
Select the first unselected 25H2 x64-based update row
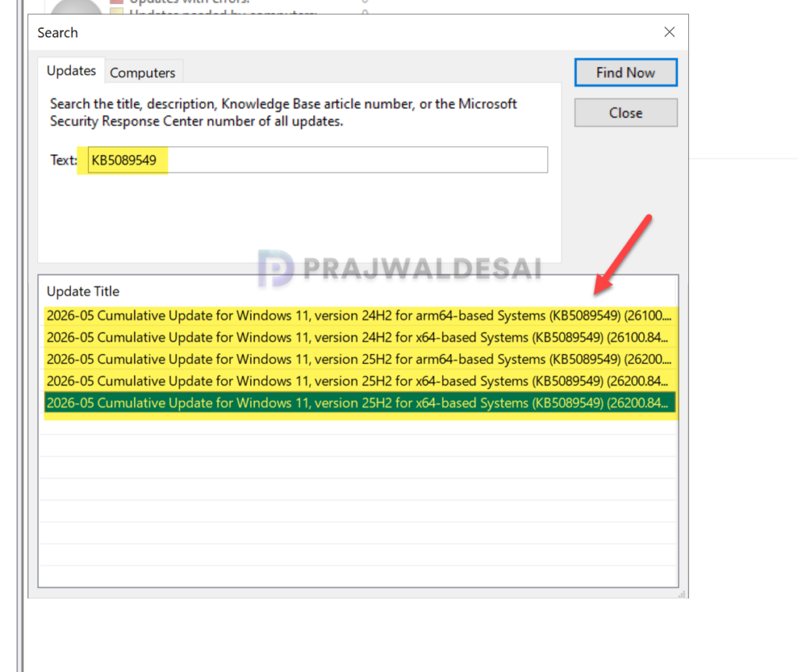358,381
